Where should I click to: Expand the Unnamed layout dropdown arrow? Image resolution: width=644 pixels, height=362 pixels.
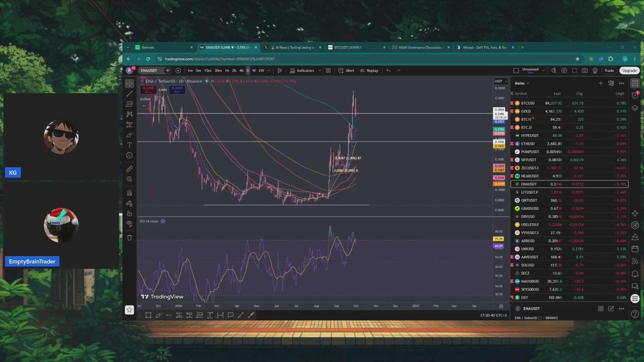(543, 71)
